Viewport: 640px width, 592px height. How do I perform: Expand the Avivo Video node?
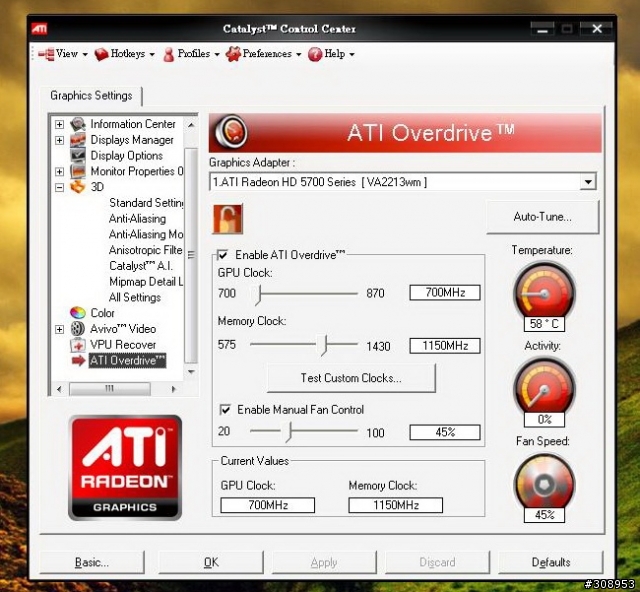pyautogui.click(x=60, y=329)
